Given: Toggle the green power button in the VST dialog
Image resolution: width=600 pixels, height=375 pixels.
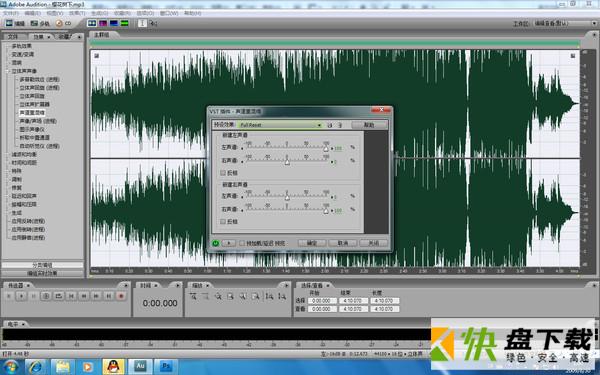Looking at the screenshot, I should [215, 243].
